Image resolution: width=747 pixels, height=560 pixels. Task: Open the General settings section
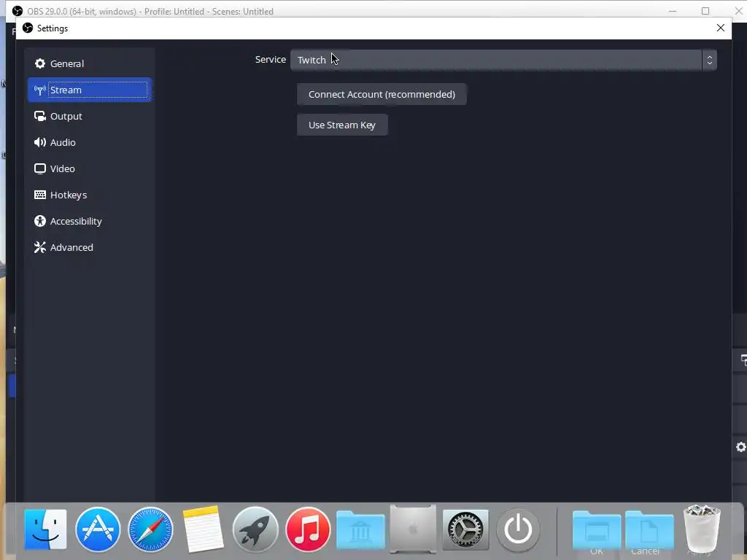(90, 64)
